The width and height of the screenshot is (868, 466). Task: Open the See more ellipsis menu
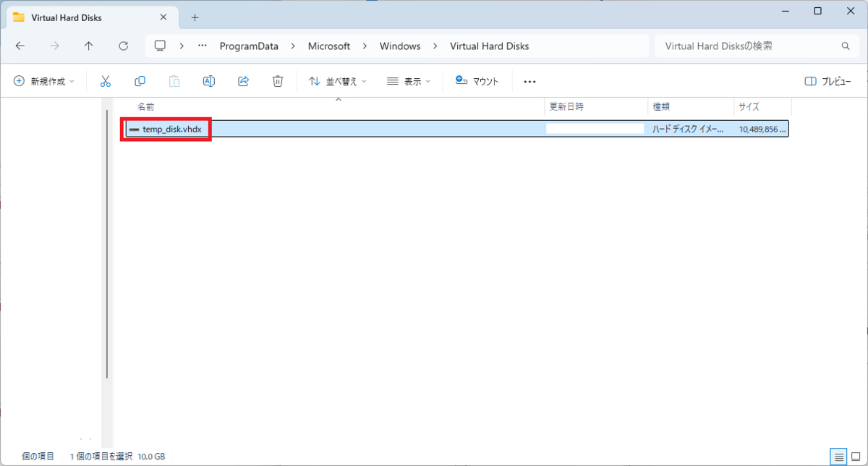coord(529,82)
